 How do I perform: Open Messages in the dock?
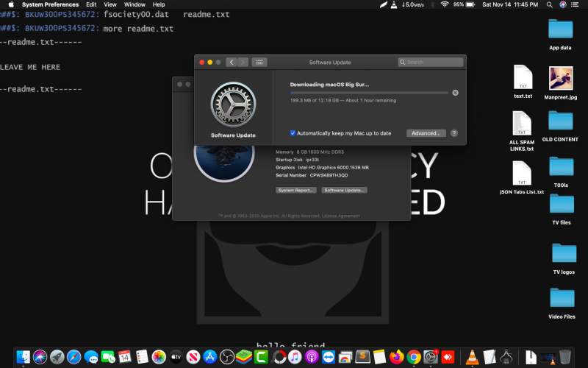click(91, 357)
